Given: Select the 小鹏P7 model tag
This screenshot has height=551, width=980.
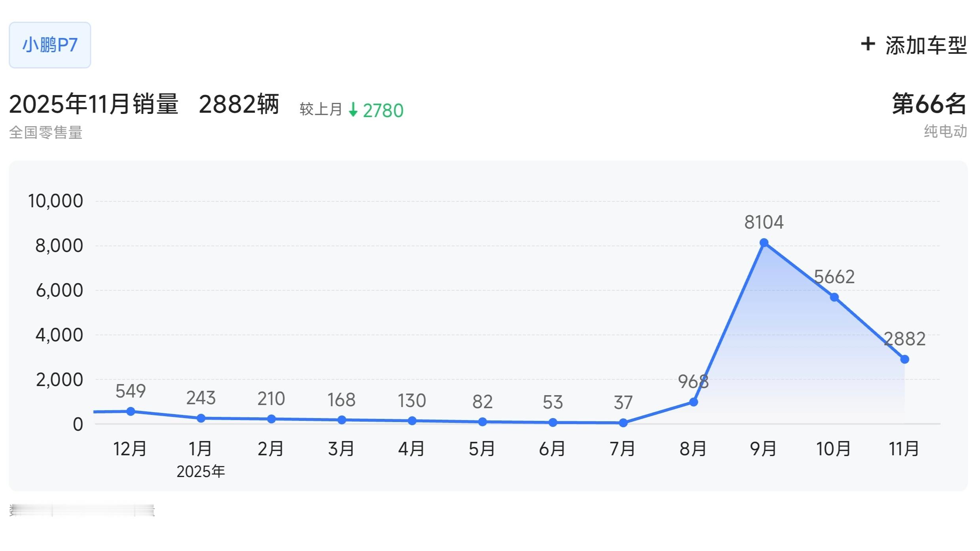Looking at the screenshot, I should click(x=50, y=45).
